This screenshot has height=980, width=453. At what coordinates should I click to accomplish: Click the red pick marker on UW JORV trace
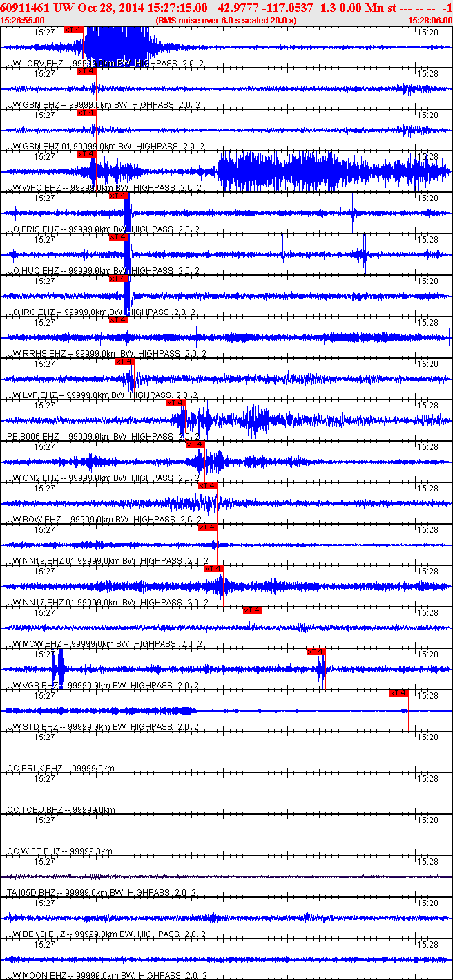(73, 30)
